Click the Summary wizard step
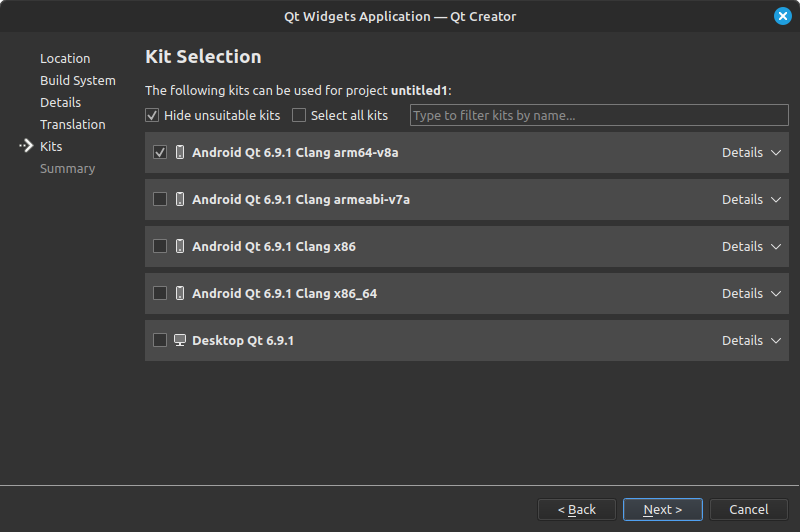800x532 pixels. (67, 168)
